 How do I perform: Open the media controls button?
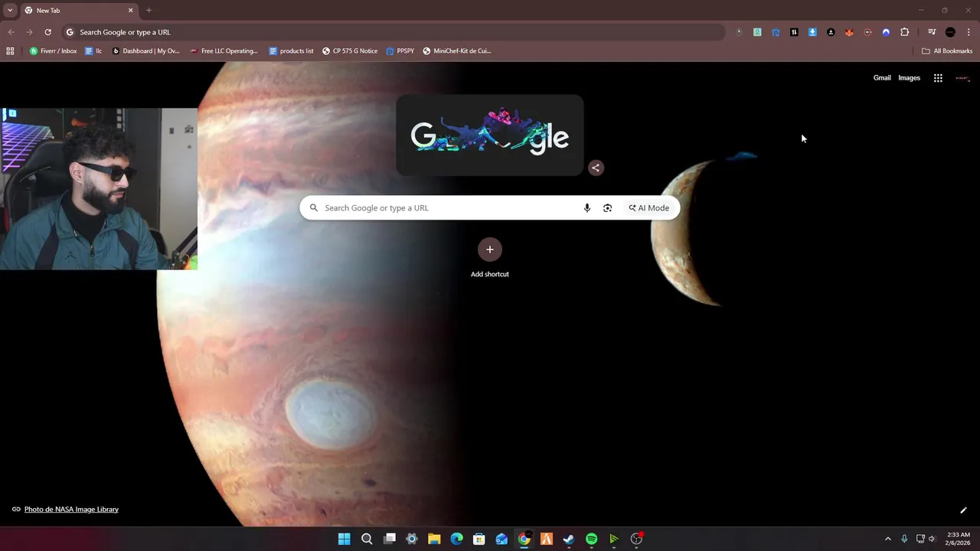point(932,32)
